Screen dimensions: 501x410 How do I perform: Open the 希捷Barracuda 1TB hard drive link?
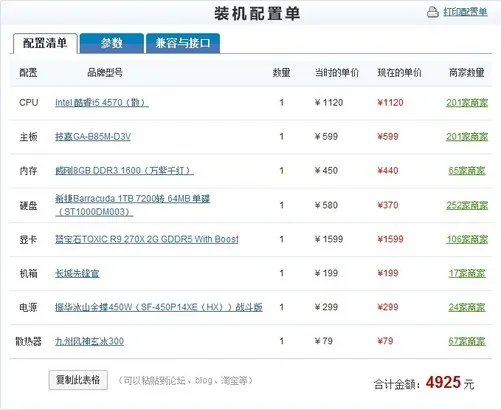click(x=132, y=205)
